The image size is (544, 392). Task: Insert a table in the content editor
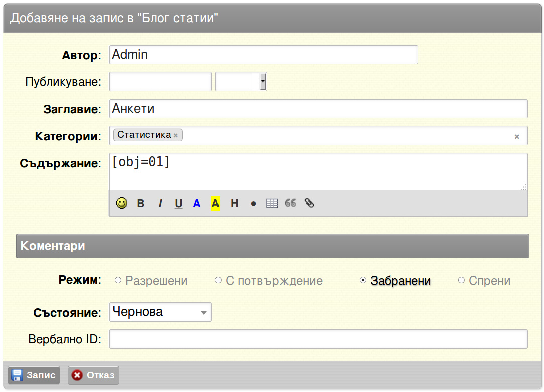point(272,203)
